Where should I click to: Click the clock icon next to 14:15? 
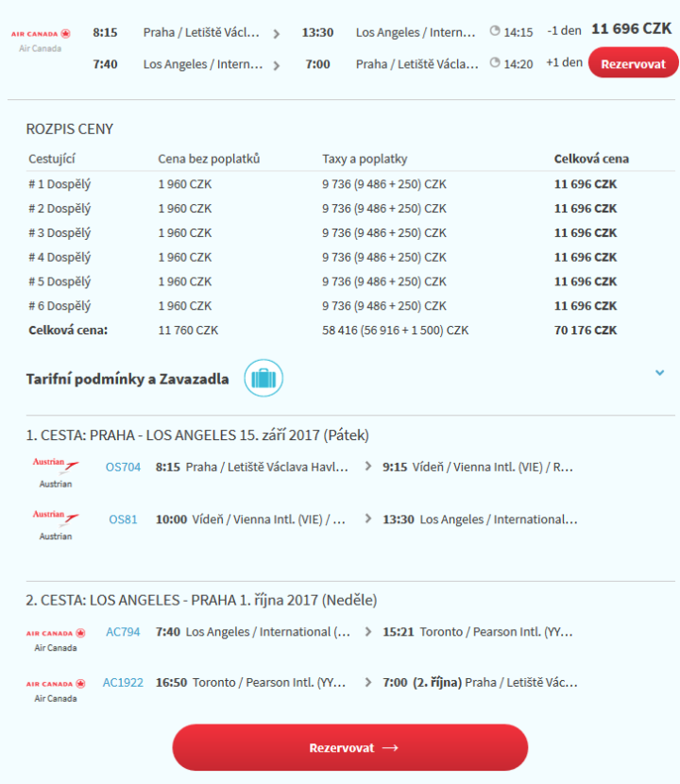pyautogui.click(x=495, y=31)
